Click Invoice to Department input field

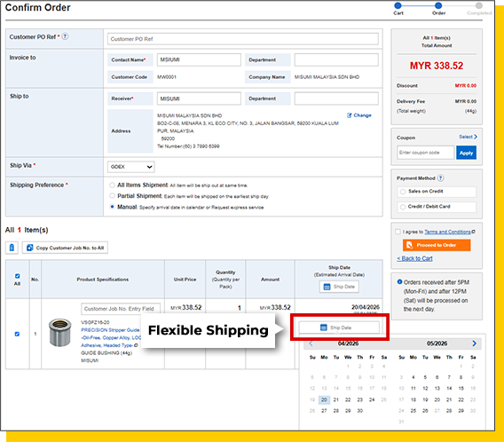click(336, 59)
